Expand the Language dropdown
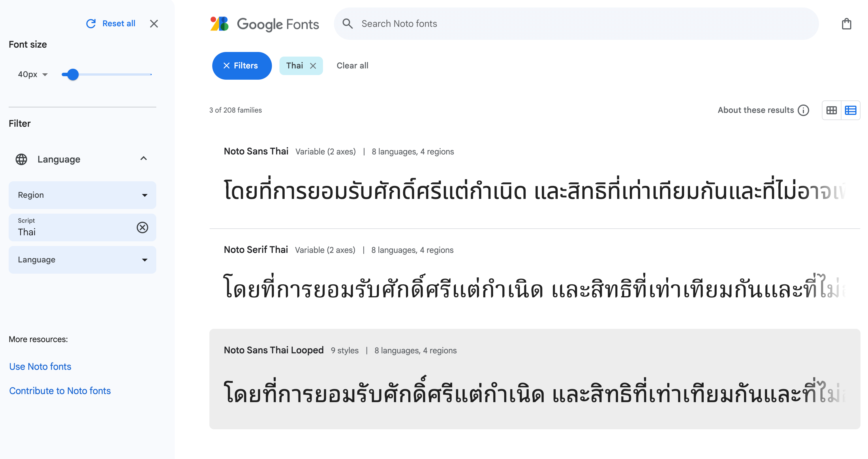Viewport: 868px width, 459px height. pos(83,260)
